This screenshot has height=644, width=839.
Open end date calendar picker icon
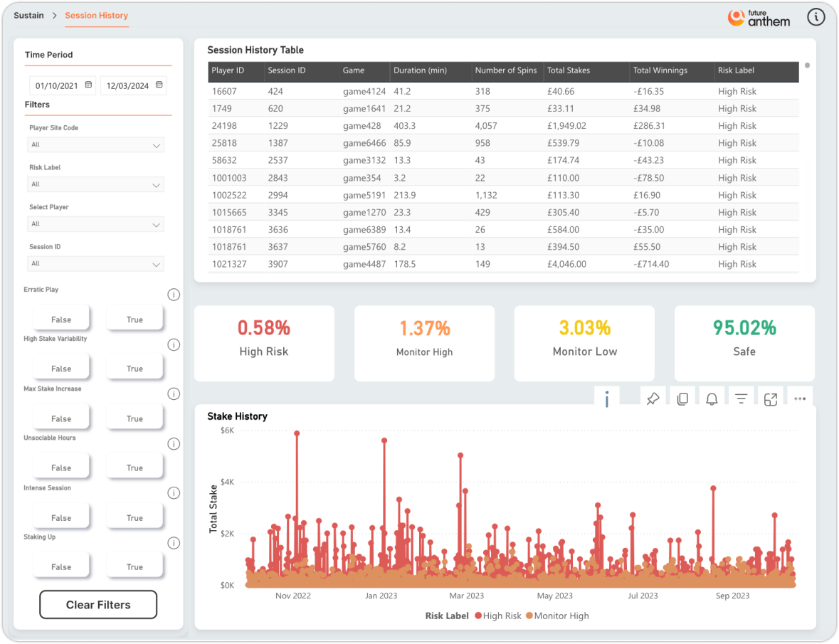(x=159, y=85)
